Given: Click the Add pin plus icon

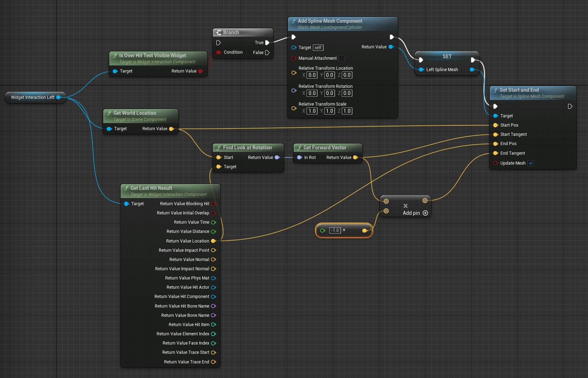Looking at the screenshot, I should tap(425, 213).
